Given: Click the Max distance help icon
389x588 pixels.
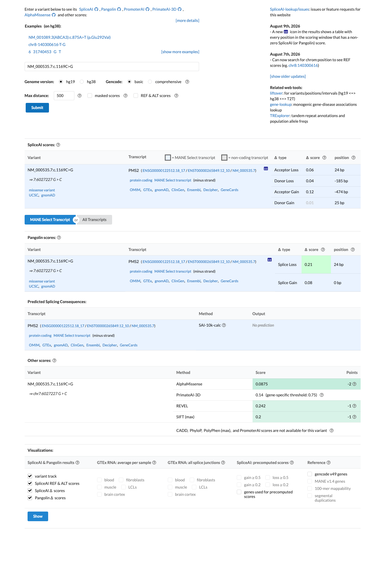Looking at the screenshot, I should [79, 96].
